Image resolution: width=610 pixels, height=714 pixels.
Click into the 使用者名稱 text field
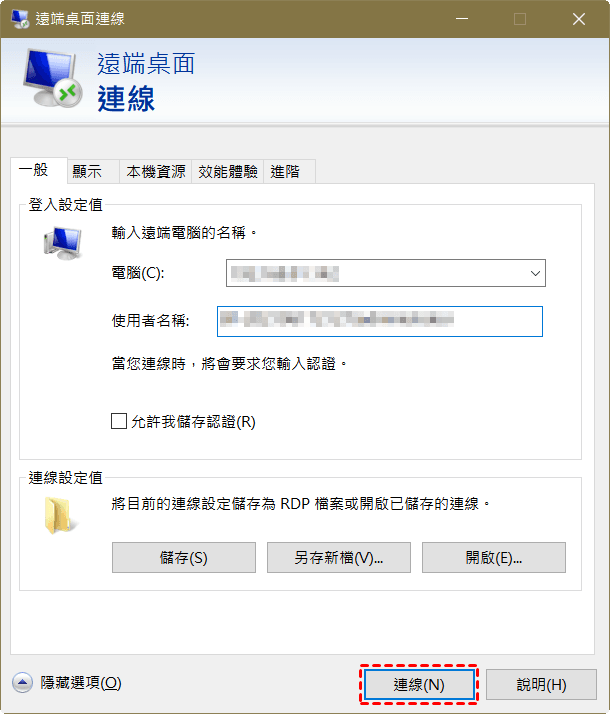(x=380, y=321)
